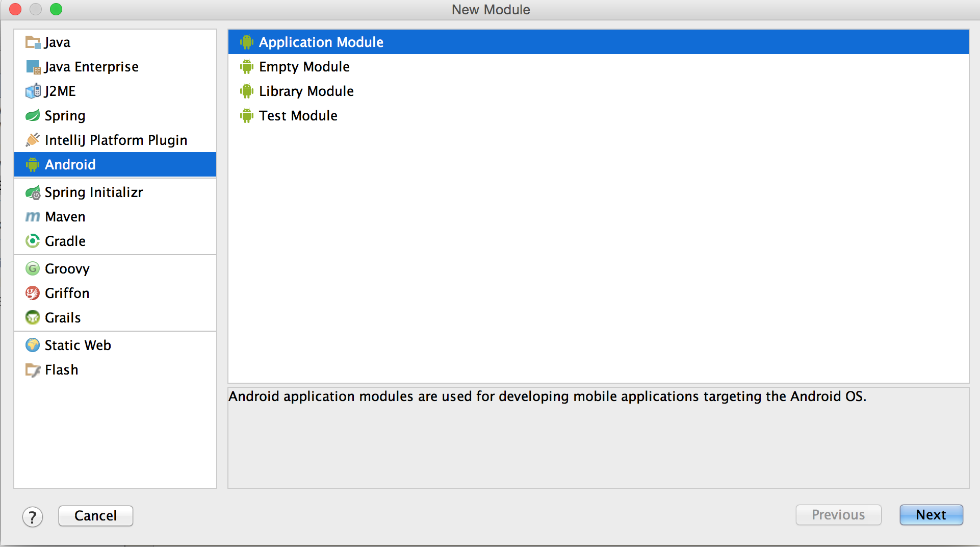Click the Java folder icon

coord(33,42)
